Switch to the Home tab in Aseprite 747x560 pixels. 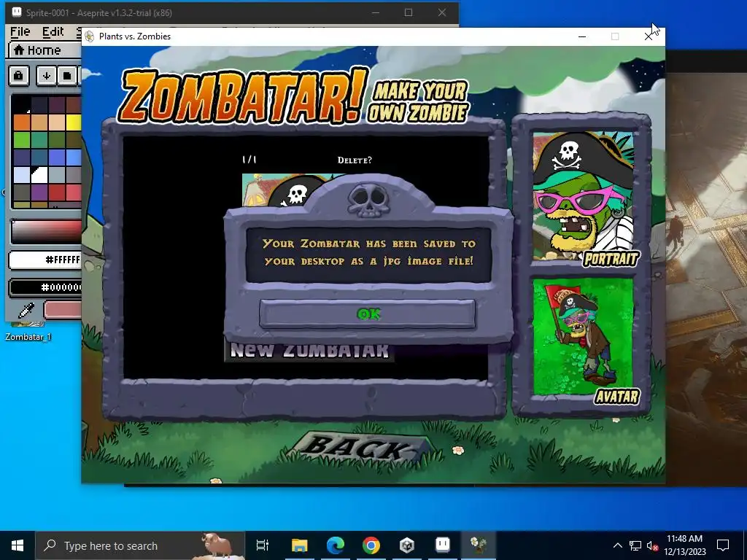(37, 50)
